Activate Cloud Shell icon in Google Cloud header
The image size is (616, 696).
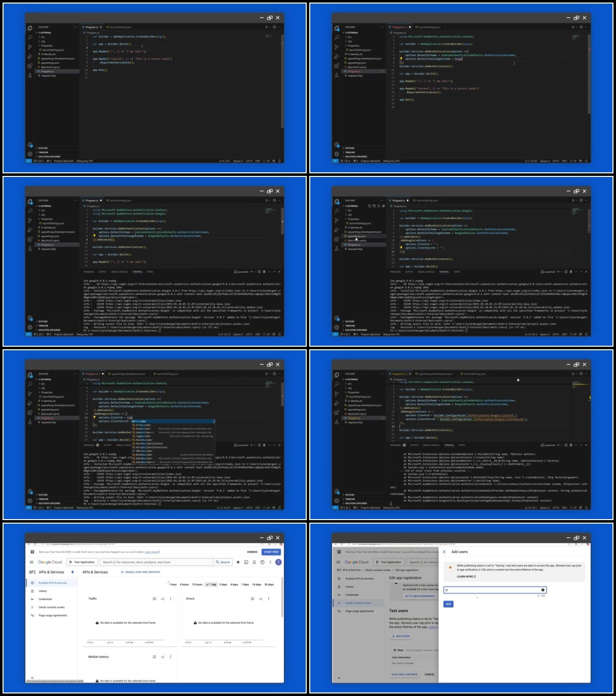click(x=246, y=562)
